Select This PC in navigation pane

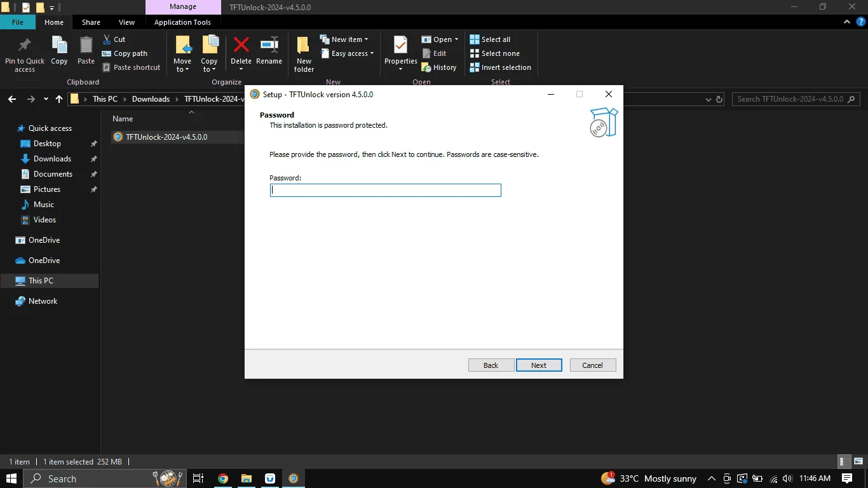click(50, 281)
